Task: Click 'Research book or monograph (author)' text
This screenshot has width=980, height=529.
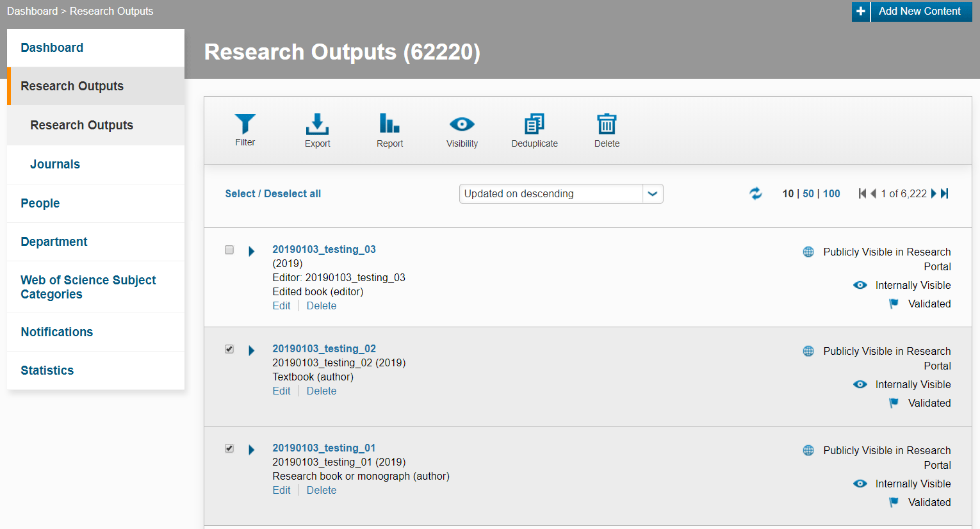Action: click(x=361, y=476)
